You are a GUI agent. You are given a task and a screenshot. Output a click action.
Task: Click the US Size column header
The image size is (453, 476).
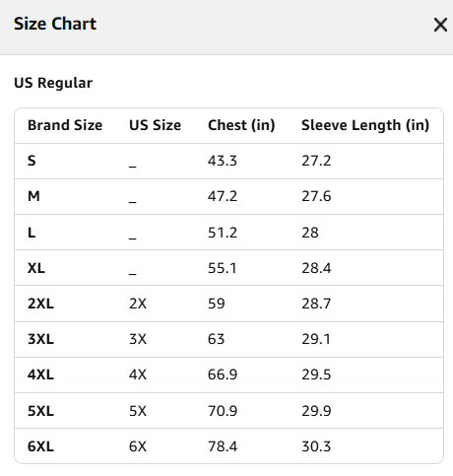155,125
